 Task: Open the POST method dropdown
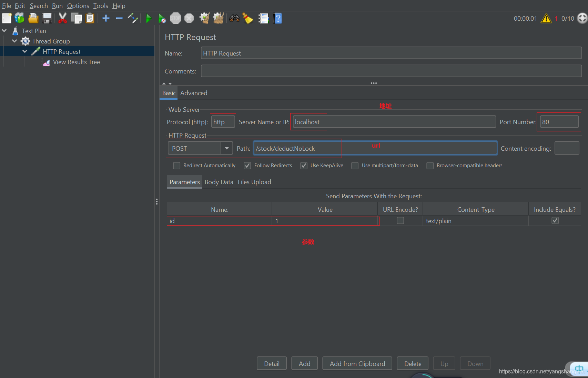(226, 148)
